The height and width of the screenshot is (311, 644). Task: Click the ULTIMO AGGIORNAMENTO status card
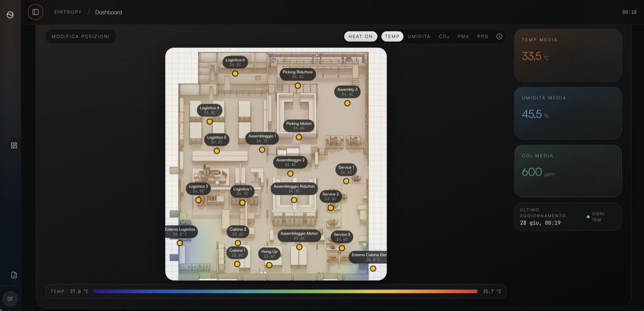568,217
